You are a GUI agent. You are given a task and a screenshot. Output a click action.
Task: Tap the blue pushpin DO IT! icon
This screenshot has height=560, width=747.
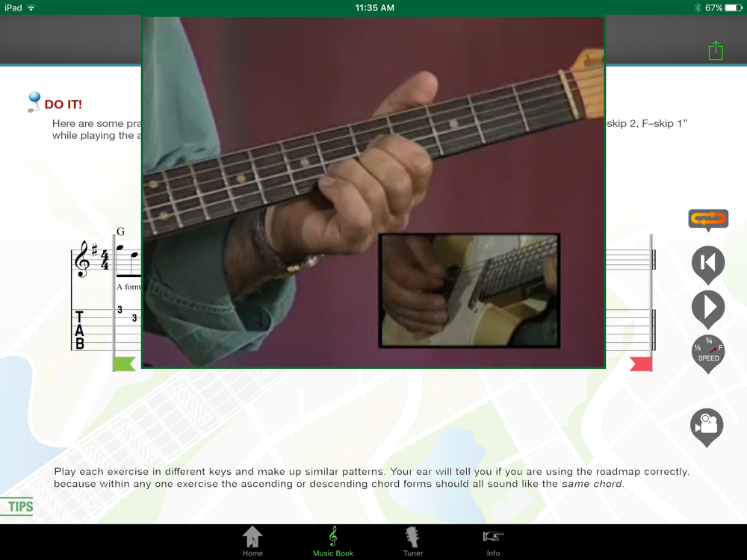(x=34, y=102)
